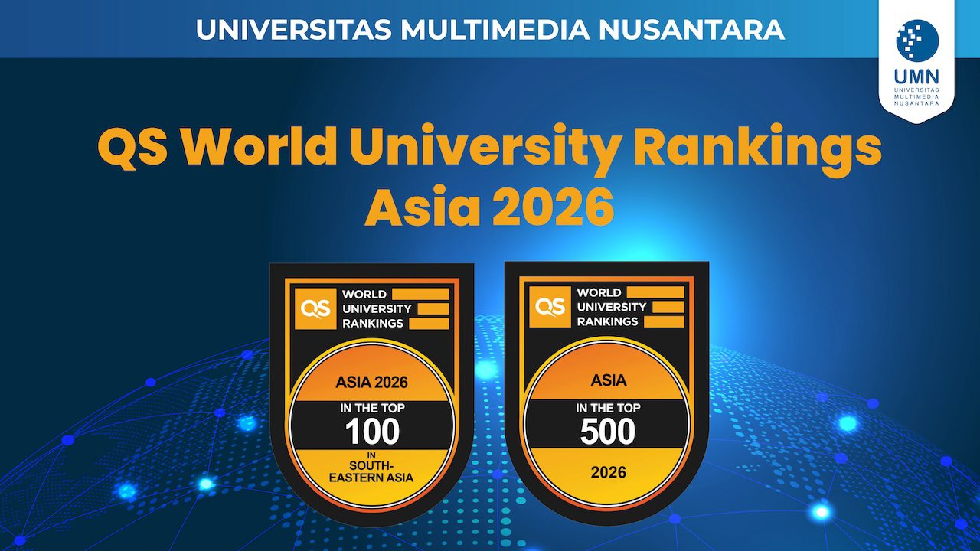Click the bold UMN letters in the logo
The image size is (980, 551).
(916, 77)
